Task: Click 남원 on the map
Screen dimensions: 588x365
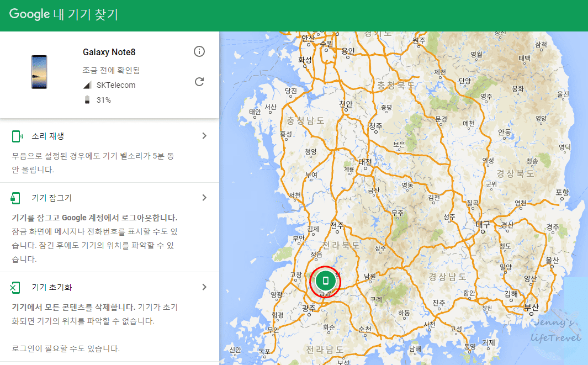Action: [370, 277]
